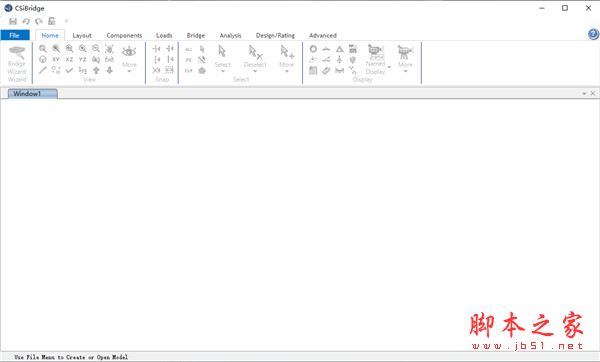Switch to the Layout ribbon tab
This screenshot has height=362, width=600.
tap(82, 35)
